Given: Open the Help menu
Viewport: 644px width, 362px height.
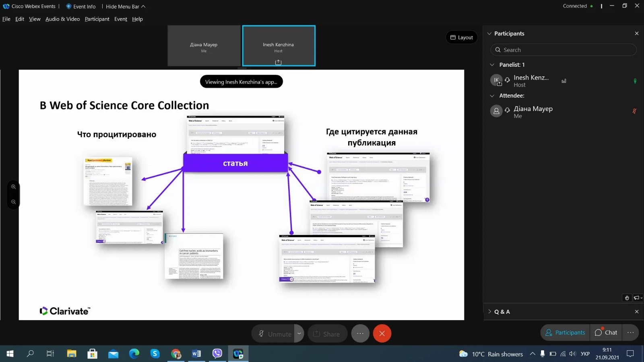Looking at the screenshot, I should click(137, 19).
